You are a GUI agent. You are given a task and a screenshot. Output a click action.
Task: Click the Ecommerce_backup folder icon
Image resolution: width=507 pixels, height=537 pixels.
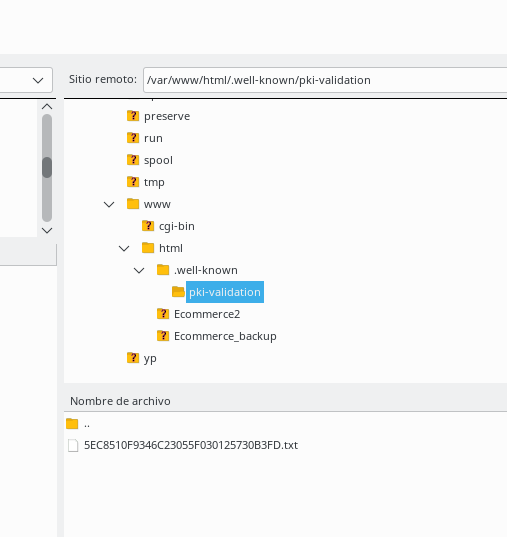[163, 336]
